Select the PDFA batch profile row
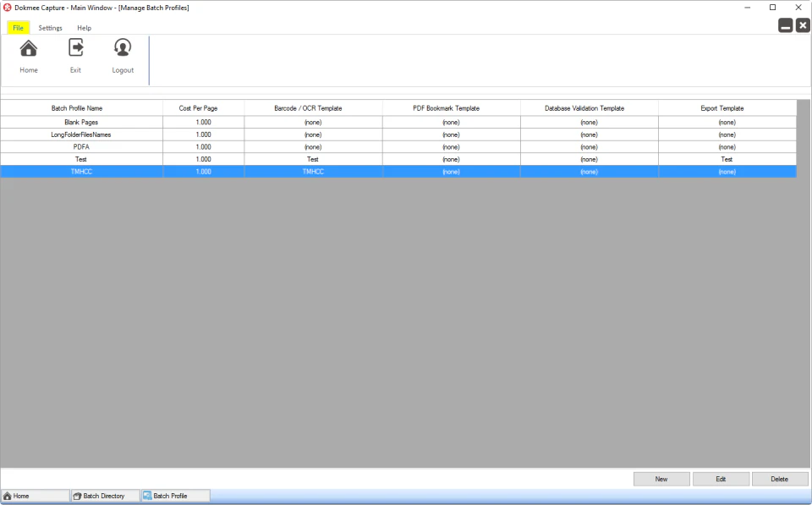Image resolution: width=812 pixels, height=505 pixels. (80, 146)
